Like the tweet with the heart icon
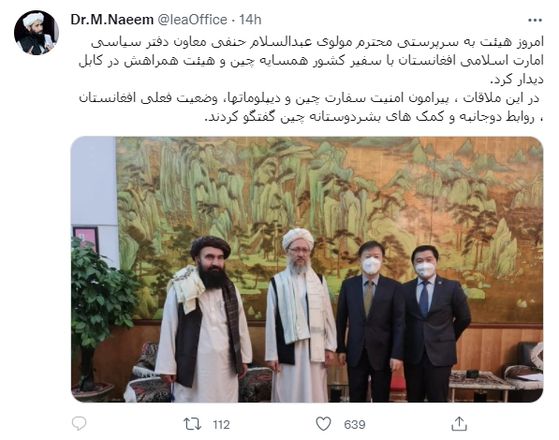 click(323, 424)
